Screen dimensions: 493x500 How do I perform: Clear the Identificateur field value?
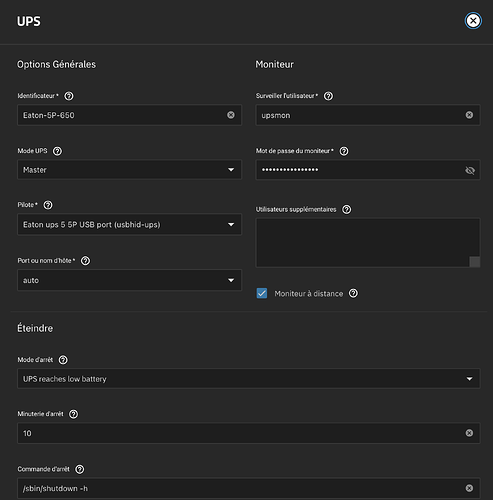[231, 115]
